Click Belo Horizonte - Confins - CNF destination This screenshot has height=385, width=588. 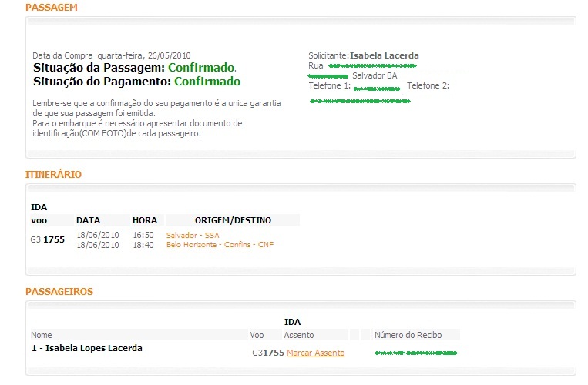coord(220,245)
